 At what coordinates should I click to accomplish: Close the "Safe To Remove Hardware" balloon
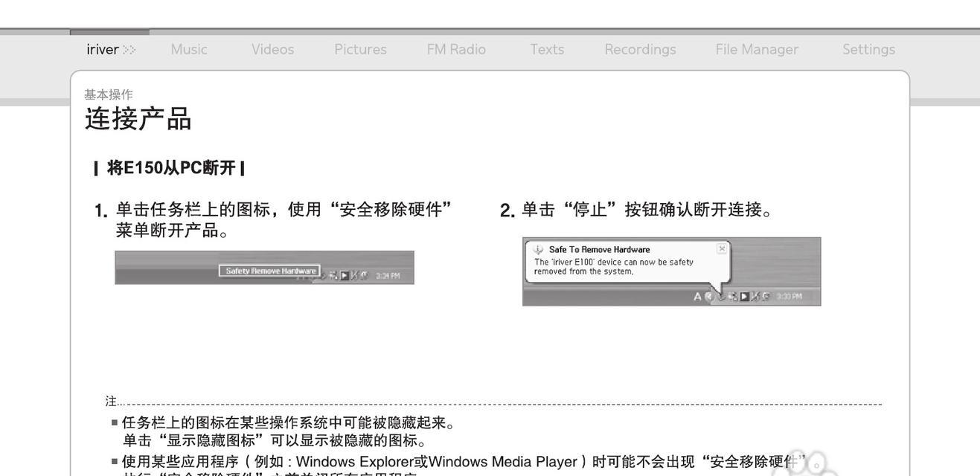pyautogui.click(x=721, y=248)
